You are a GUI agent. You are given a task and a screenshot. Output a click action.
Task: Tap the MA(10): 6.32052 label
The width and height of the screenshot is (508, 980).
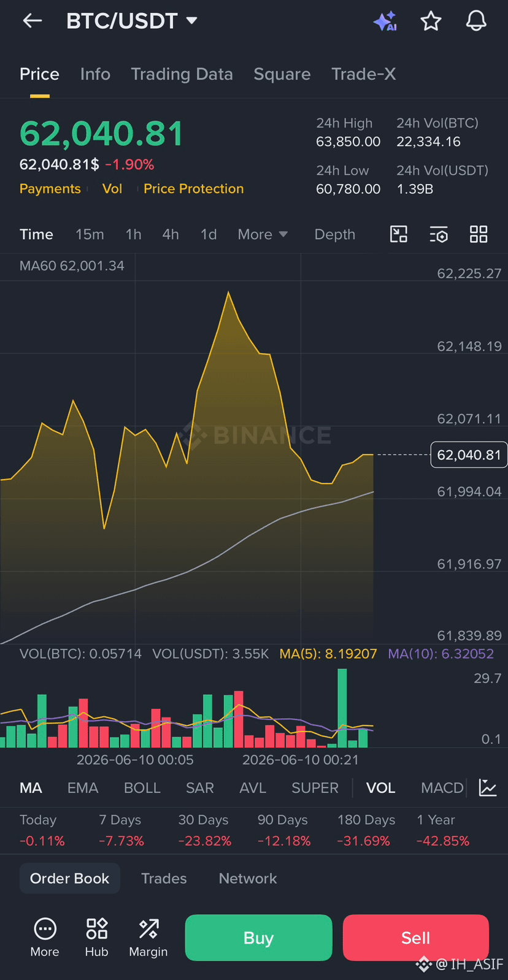tap(441, 654)
